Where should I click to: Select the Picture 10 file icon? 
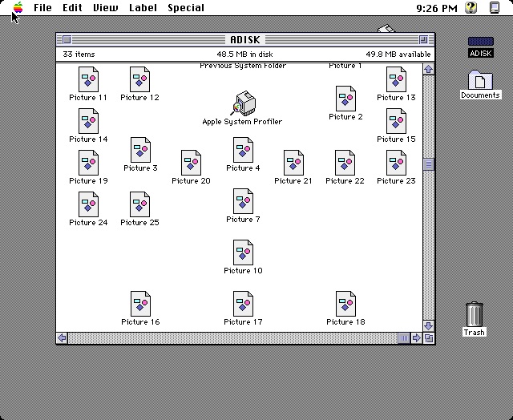click(243, 252)
